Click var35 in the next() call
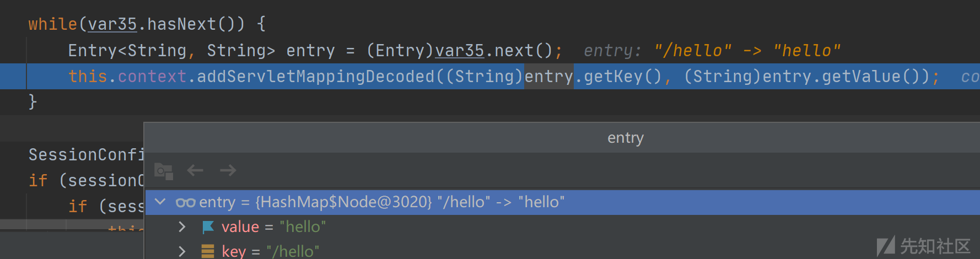This screenshot has height=259, width=980. [x=460, y=51]
